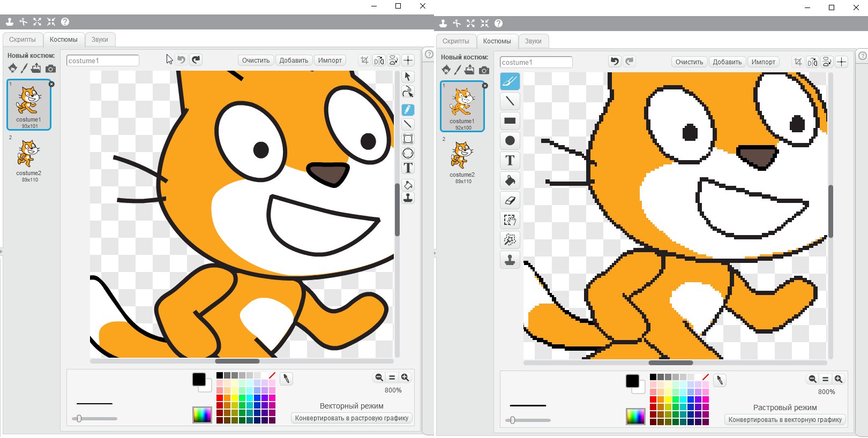Viewport: 868px width, 438px height.
Task: Click the costume1 name field in right editor
Action: pos(536,62)
